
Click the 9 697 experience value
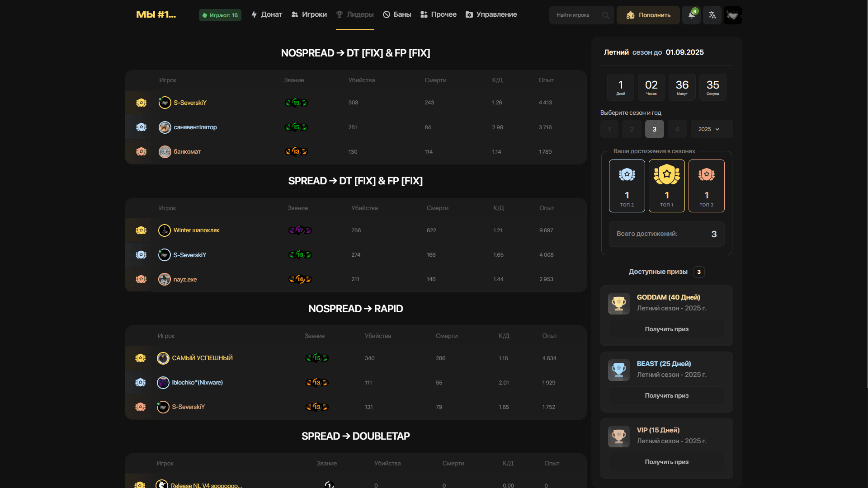[546, 230]
